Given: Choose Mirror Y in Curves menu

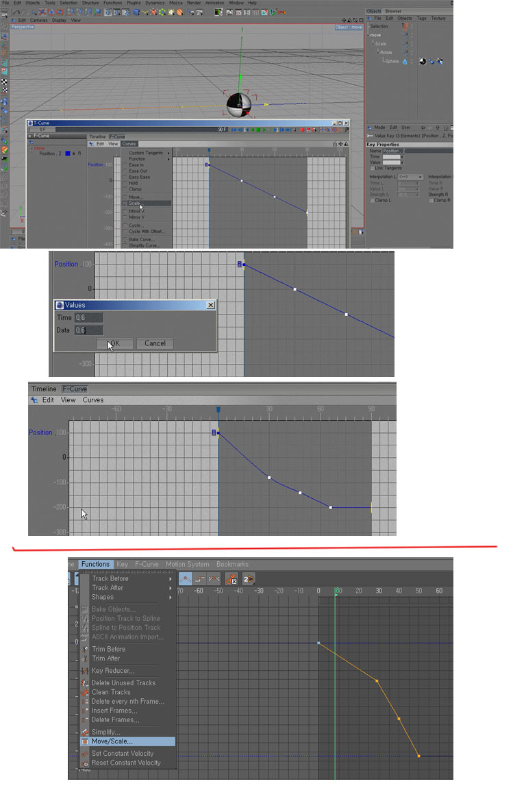Looking at the screenshot, I should pos(137,217).
